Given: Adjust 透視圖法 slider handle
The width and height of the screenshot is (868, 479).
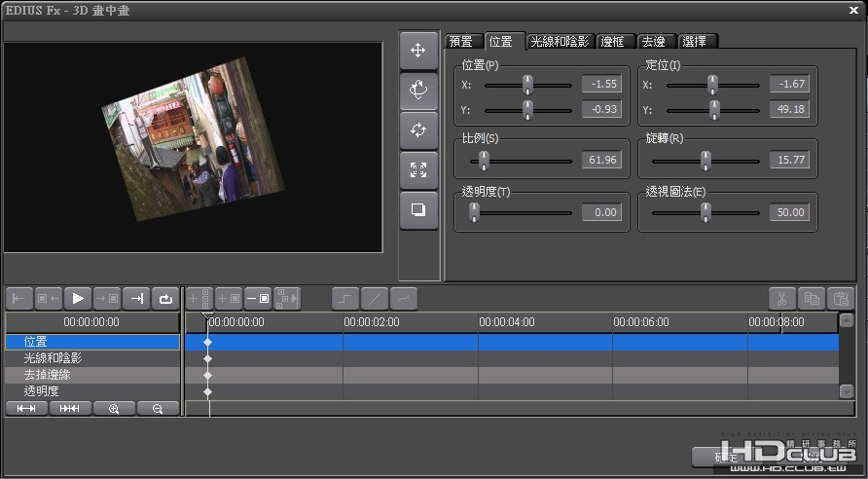Looking at the screenshot, I should coord(705,212).
